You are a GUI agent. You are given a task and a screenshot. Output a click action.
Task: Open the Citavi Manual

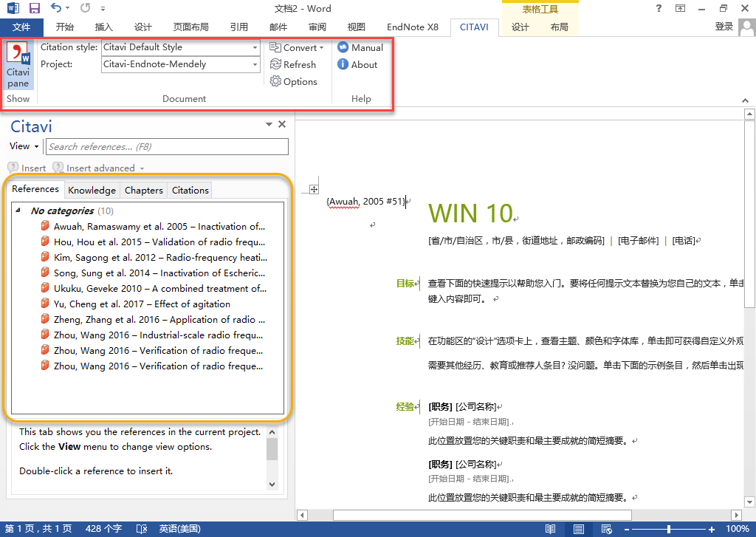[360, 47]
